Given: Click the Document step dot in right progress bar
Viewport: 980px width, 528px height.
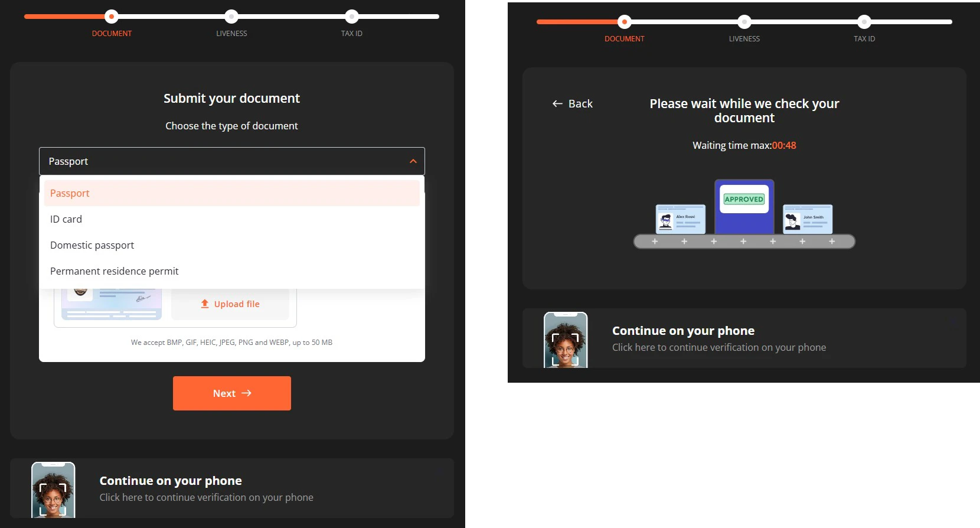Looking at the screenshot, I should (x=625, y=22).
